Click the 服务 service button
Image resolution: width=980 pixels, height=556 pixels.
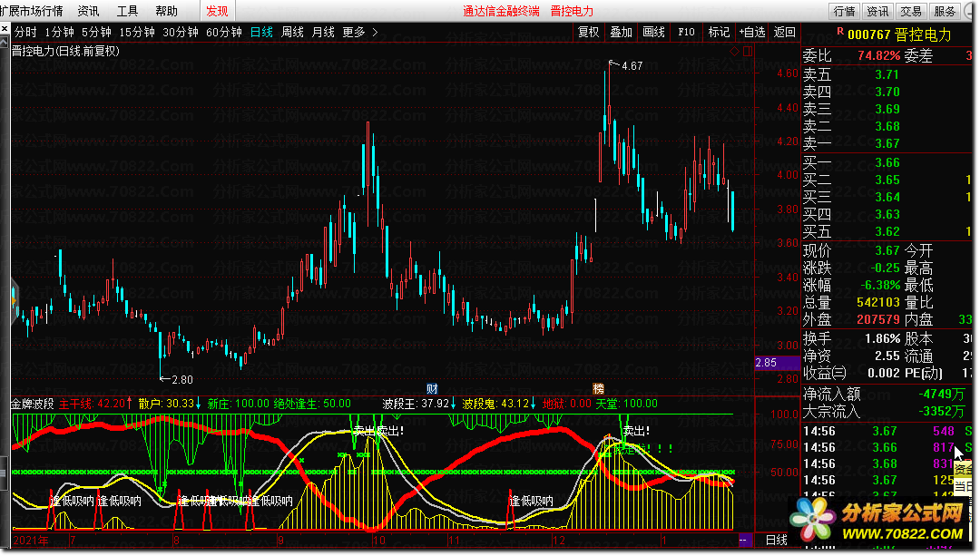pos(945,11)
